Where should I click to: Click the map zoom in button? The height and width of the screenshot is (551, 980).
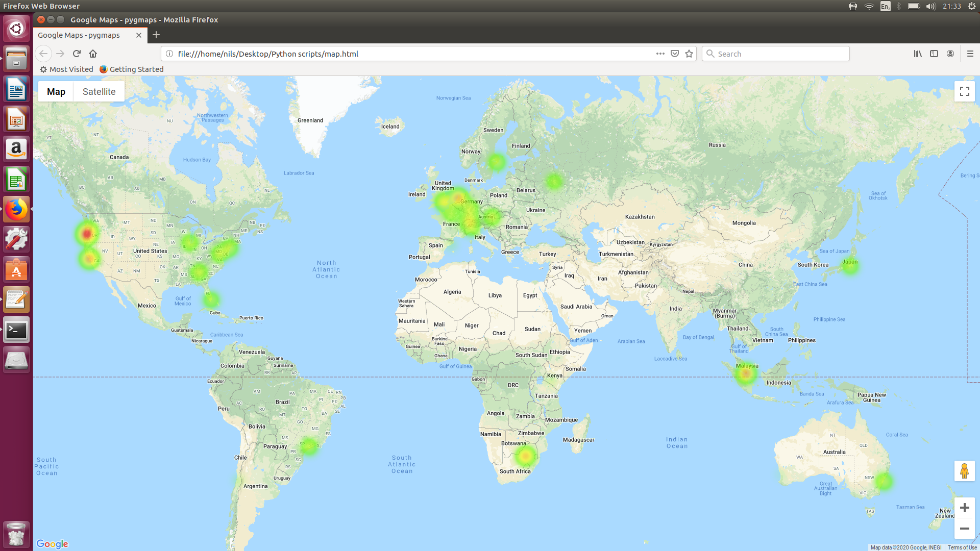965,508
